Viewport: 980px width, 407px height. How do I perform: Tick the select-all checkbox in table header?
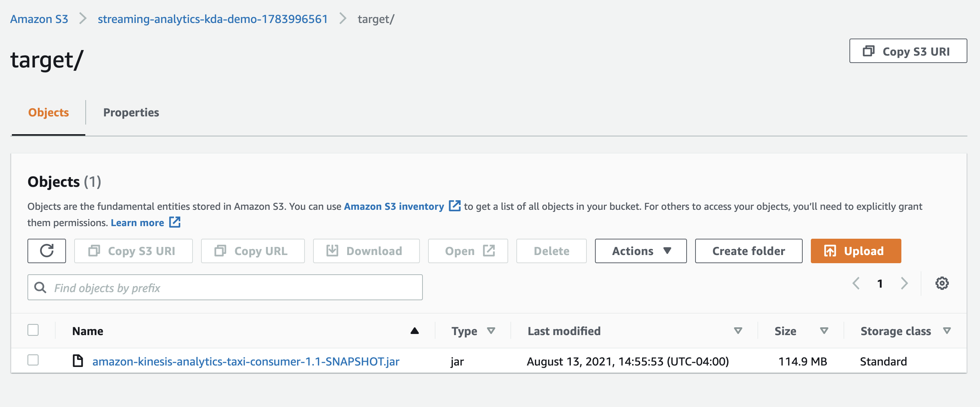(33, 330)
